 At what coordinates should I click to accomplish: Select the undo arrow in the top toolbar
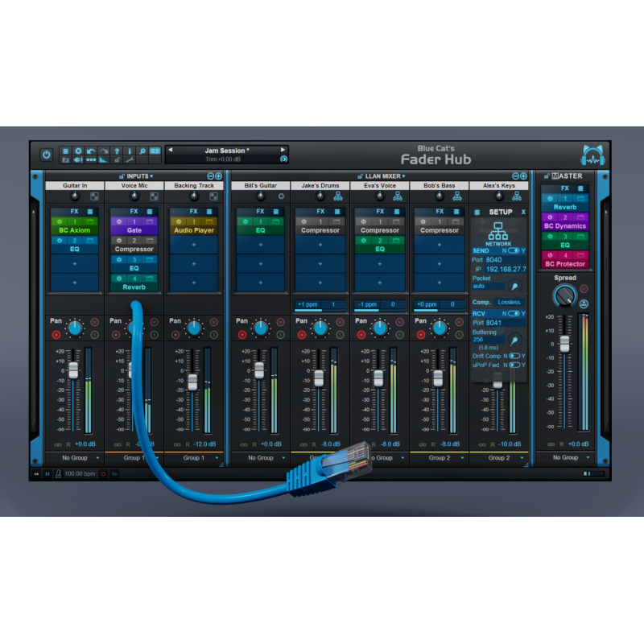(x=93, y=150)
